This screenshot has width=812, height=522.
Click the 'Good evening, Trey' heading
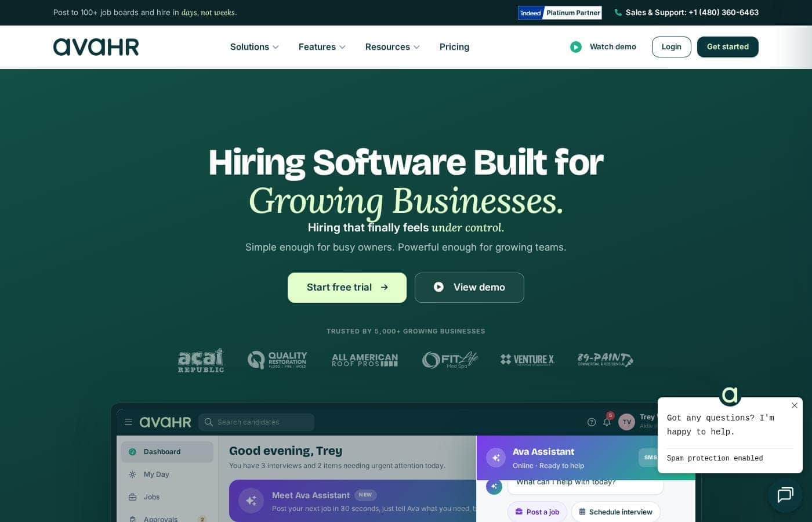(285, 451)
